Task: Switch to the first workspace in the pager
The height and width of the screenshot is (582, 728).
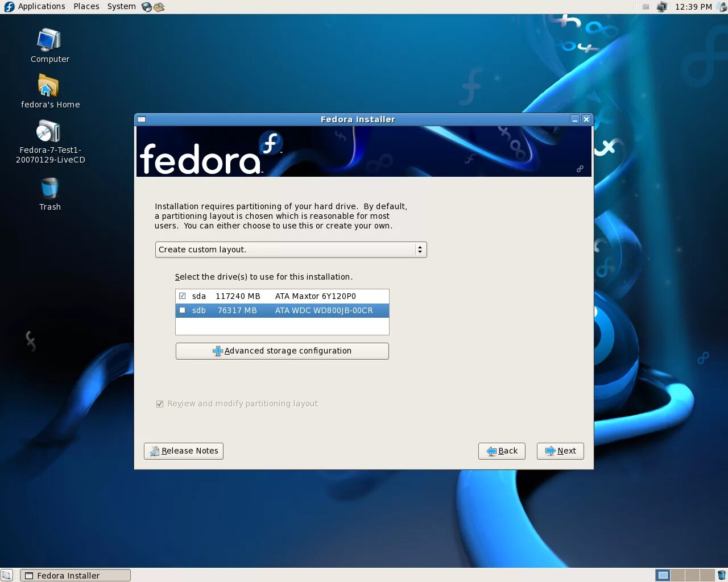Action: point(663,575)
